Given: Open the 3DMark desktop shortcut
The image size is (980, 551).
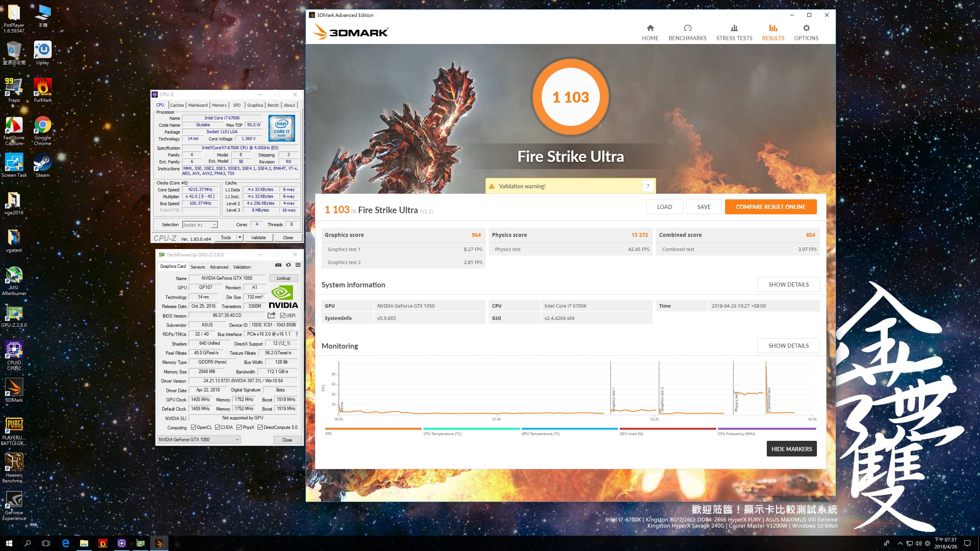Looking at the screenshot, I should coord(14,390).
